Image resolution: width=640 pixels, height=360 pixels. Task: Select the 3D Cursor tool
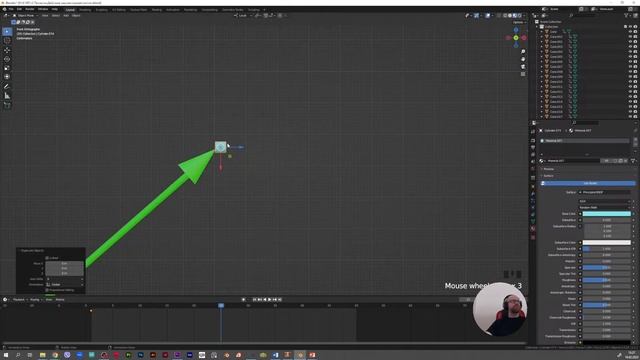(7, 40)
